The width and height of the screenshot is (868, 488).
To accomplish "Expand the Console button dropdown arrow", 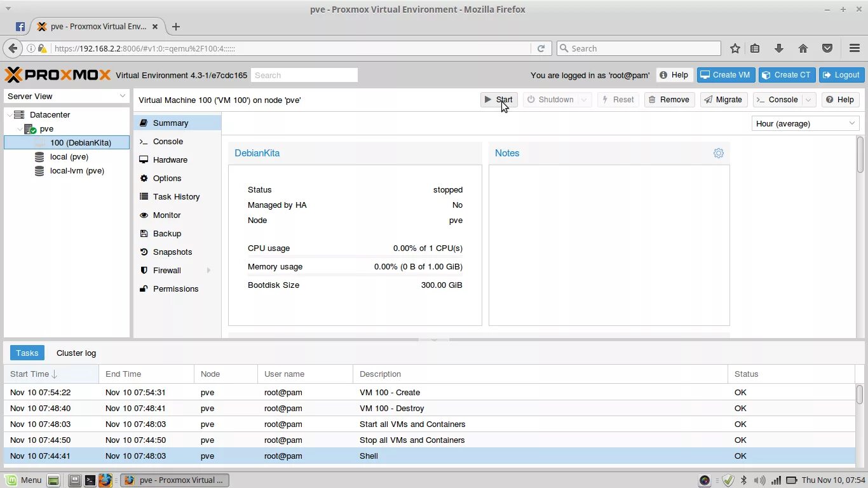I will (x=809, y=100).
